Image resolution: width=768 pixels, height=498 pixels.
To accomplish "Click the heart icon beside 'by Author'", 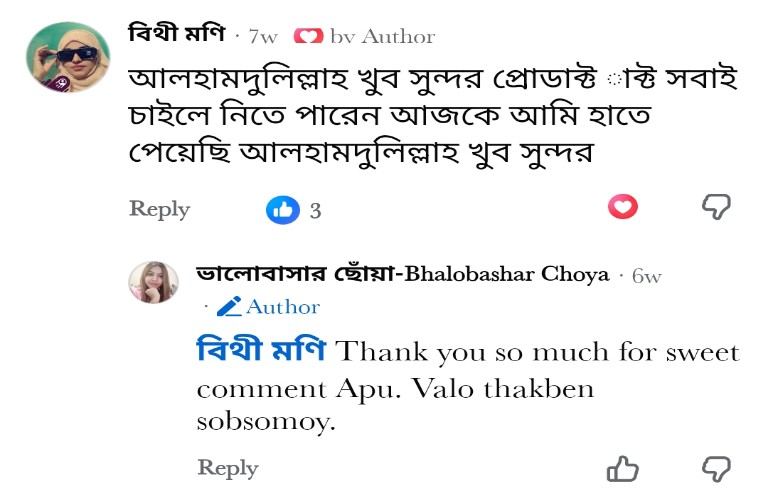I will [309, 36].
